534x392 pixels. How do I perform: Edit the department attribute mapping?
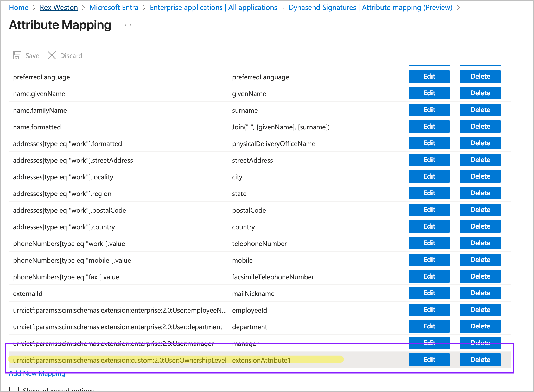pos(429,326)
